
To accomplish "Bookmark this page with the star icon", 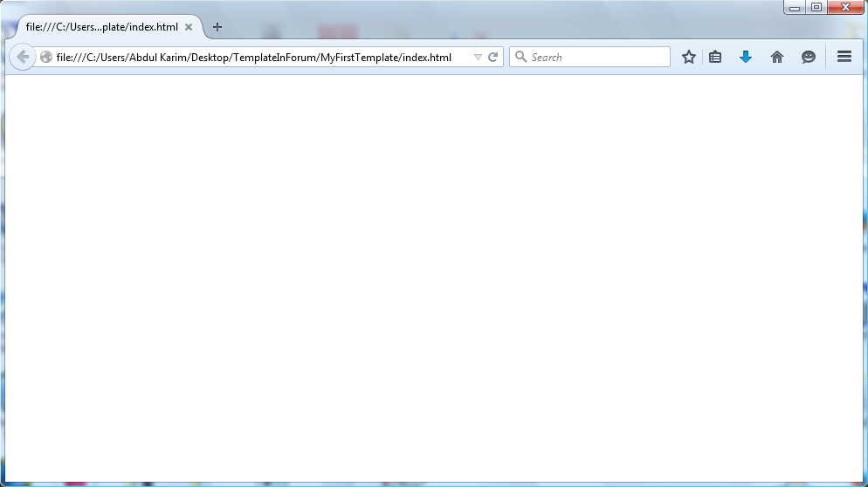I will (x=689, y=58).
